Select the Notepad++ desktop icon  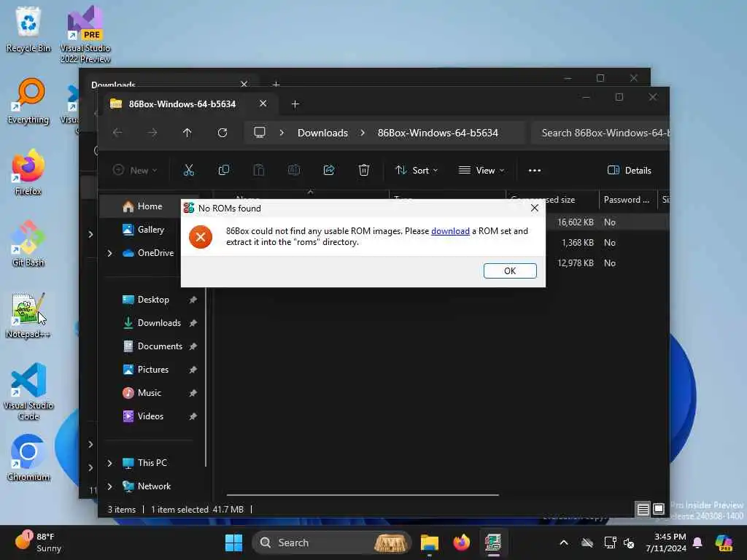(x=28, y=315)
